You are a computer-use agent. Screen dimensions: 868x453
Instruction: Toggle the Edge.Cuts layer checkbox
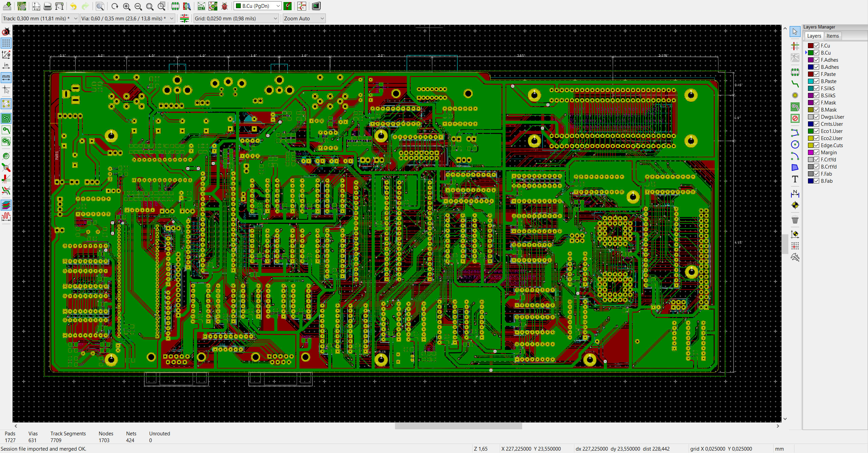(x=816, y=145)
